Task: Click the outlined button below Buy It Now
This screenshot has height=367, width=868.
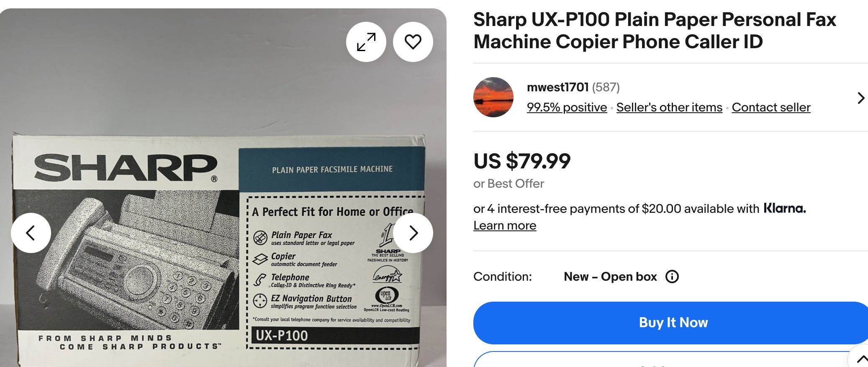Action: [670, 359]
